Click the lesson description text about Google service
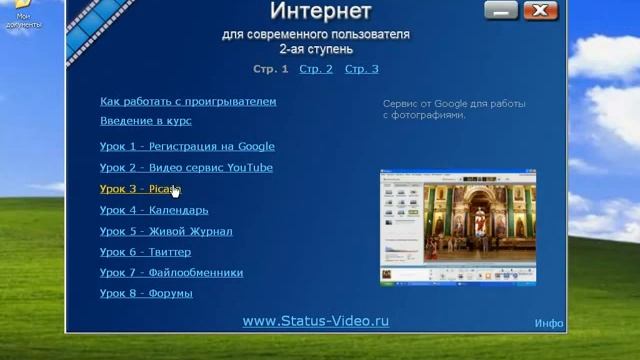Screen dimensions: 640x360 click(x=454, y=109)
